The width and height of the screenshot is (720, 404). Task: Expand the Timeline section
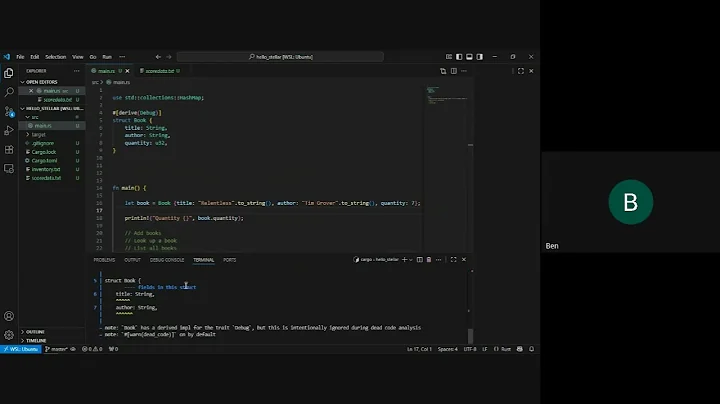[x=51, y=341]
